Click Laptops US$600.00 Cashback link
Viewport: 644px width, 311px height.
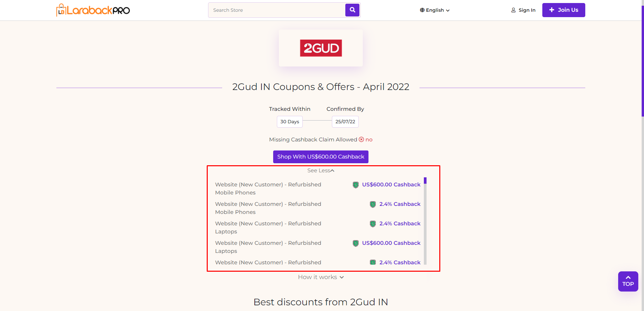pos(391,243)
